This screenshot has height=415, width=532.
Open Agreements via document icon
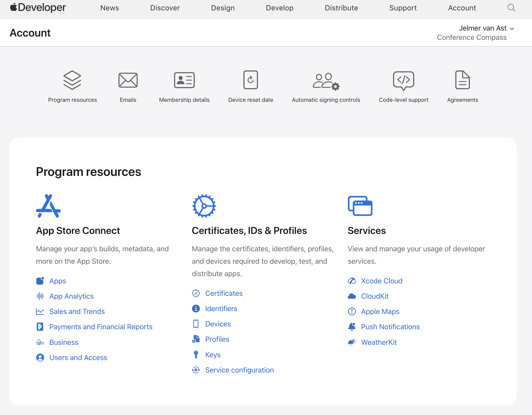pyautogui.click(x=462, y=80)
